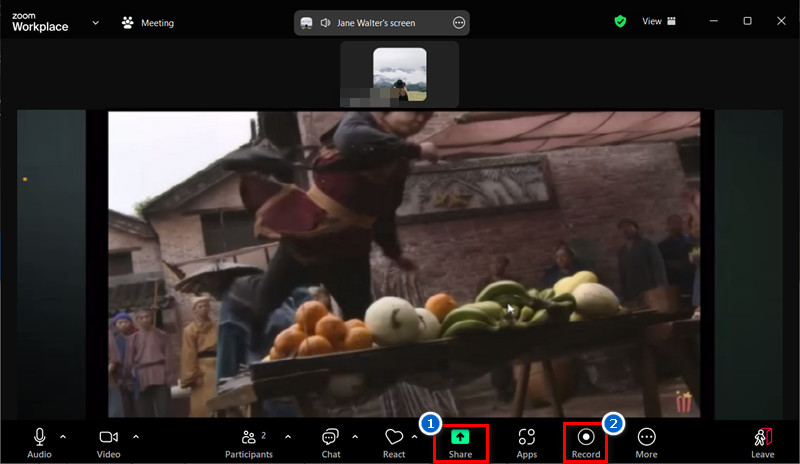
Task: Open screen share options ellipsis icon
Action: click(x=459, y=23)
